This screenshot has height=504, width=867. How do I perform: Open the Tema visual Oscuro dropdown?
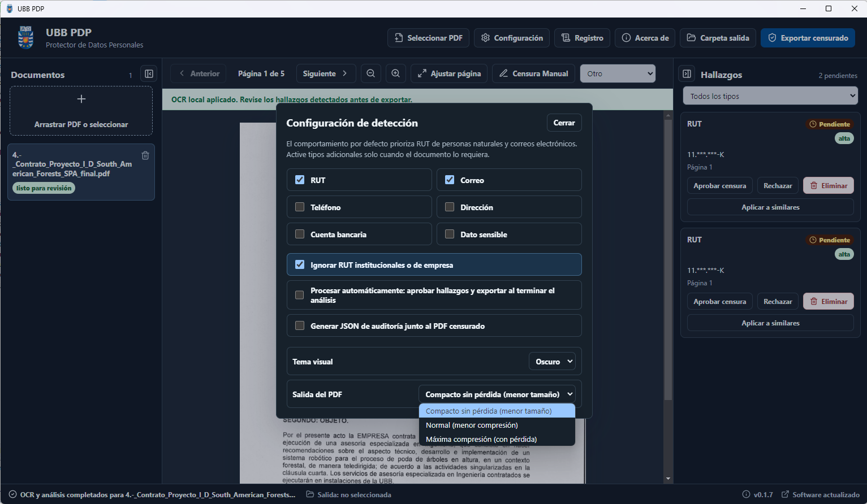pyautogui.click(x=552, y=362)
